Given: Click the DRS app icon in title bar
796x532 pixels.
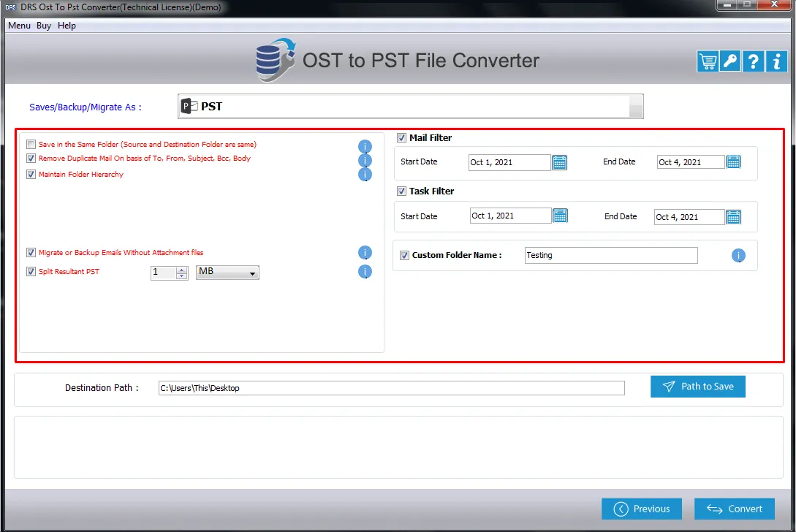Looking at the screenshot, I should tap(11, 7).
